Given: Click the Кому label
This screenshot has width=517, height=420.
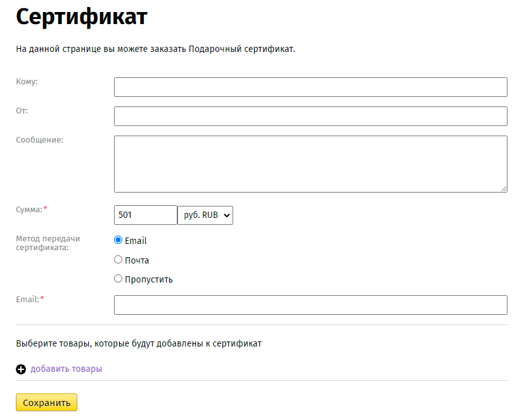Looking at the screenshot, I should [x=27, y=82].
